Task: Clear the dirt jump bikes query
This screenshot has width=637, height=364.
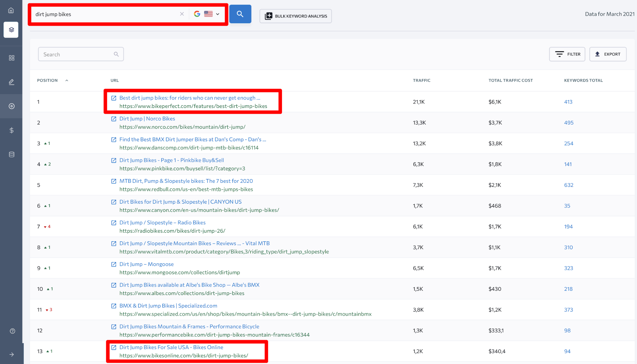Action: point(182,14)
